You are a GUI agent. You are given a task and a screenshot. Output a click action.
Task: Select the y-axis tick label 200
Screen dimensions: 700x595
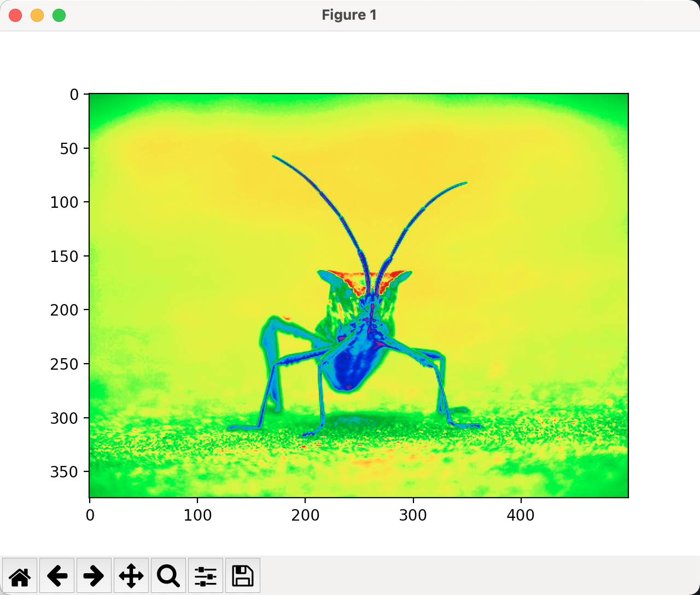pyautogui.click(x=65, y=310)
